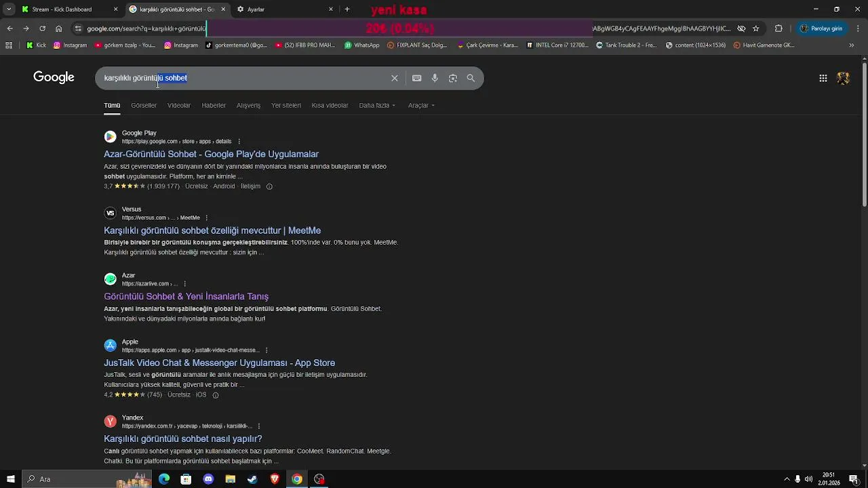Viewport: 868px width, 488px height.
Task: Bookmark this page with the star icon
Action: [x=756, y=28]
